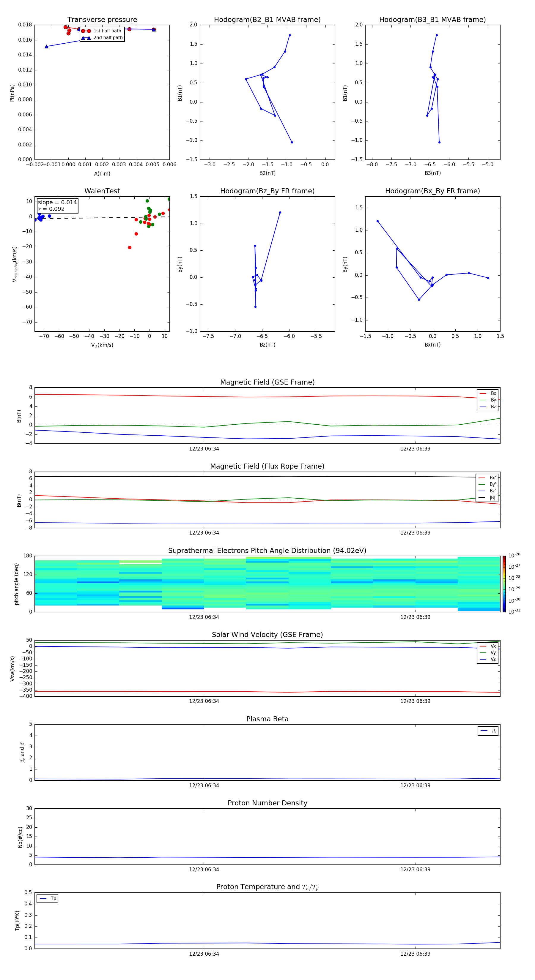Click the 'slope = 0.014' annotation

[x=57, y=203]
